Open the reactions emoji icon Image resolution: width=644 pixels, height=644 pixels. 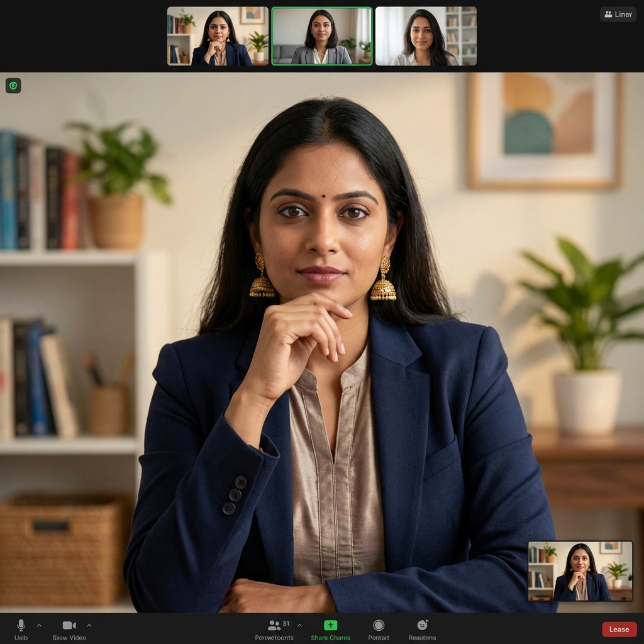coord(422,625)
